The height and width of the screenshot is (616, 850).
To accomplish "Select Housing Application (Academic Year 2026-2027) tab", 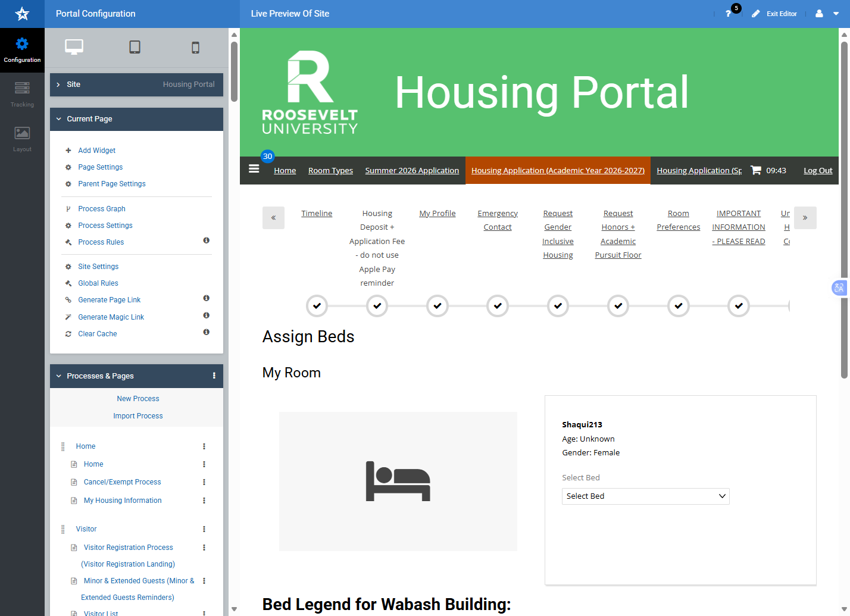I will pyautogui.click(x=558, y=171).
